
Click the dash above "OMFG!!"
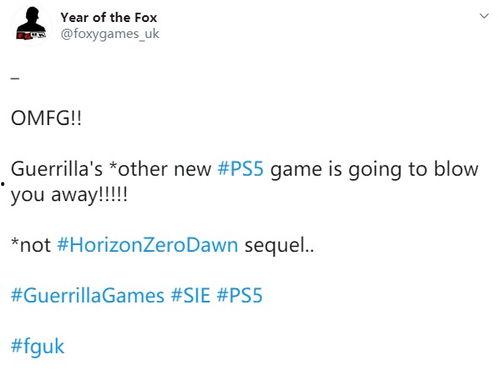[15, 78]
